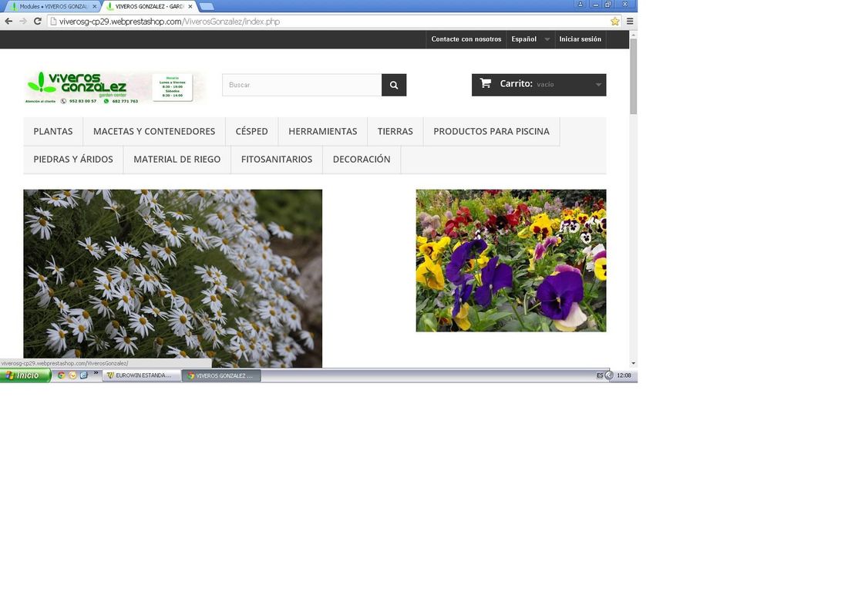Click Iniciar sesión link
The width and height of the screenshot is (848, 616).
580,39
